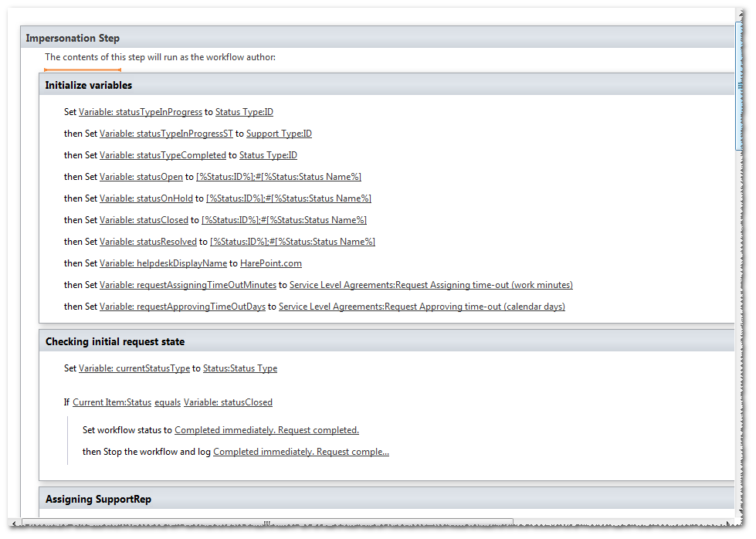The height and width of the screenshot is (539, 756).
Task: Select the Assigning SupportRep step header
Action: (98, 499)
